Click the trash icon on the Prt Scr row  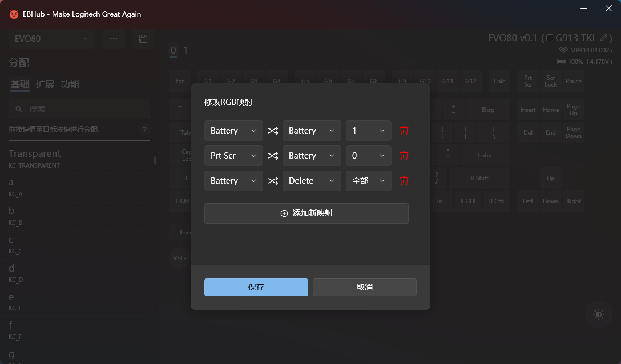point(404,156)
